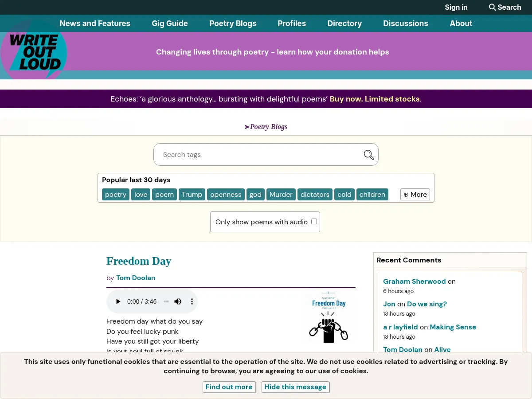Click Find out more about cookies
The height and width of the screenshot is (399, 532).
point(229,387)
